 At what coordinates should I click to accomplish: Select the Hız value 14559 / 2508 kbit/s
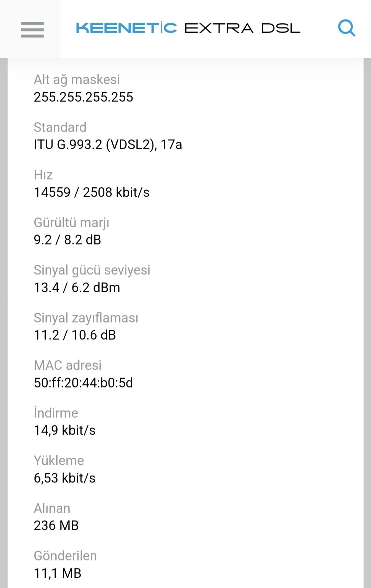92,192
